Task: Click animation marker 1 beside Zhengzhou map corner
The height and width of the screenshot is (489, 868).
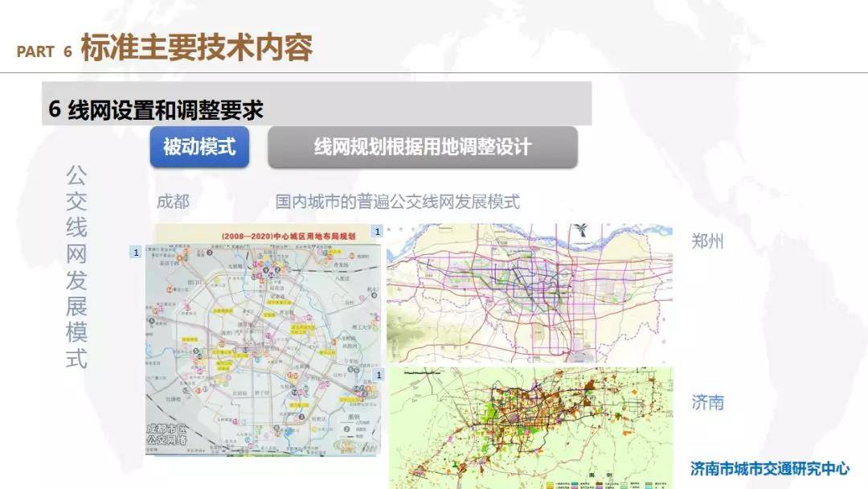Action: pyautogui.click(x=377, y=232)
